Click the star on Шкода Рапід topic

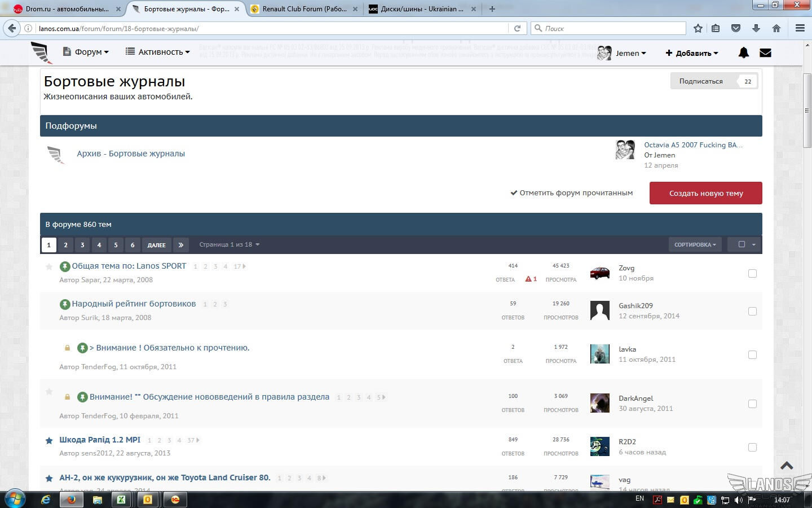[49, 440]
